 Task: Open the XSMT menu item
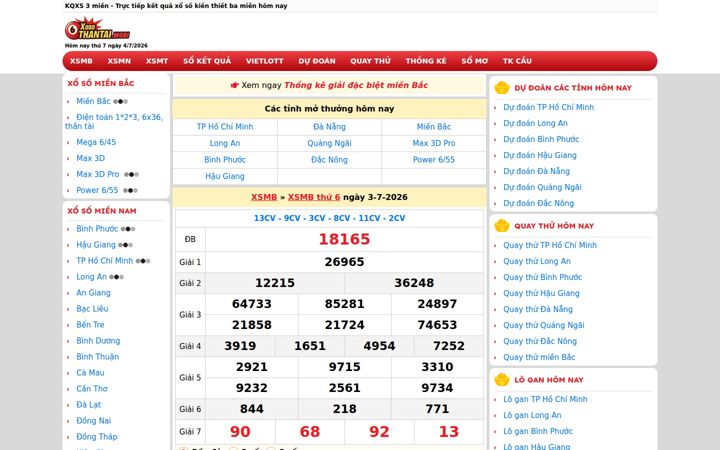(x=157, y=61)
